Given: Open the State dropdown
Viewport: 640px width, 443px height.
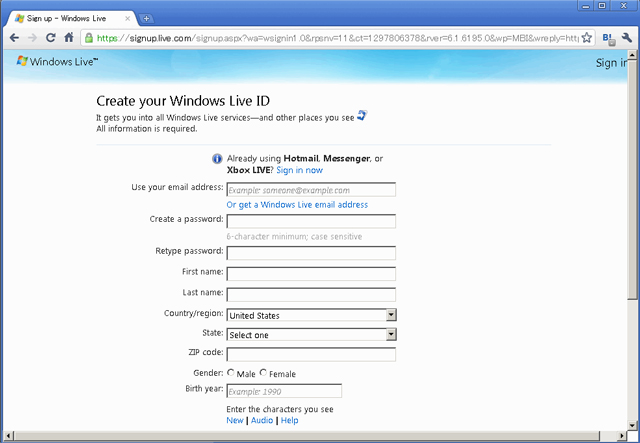Looking at the screenshot, I should (311, 334).
